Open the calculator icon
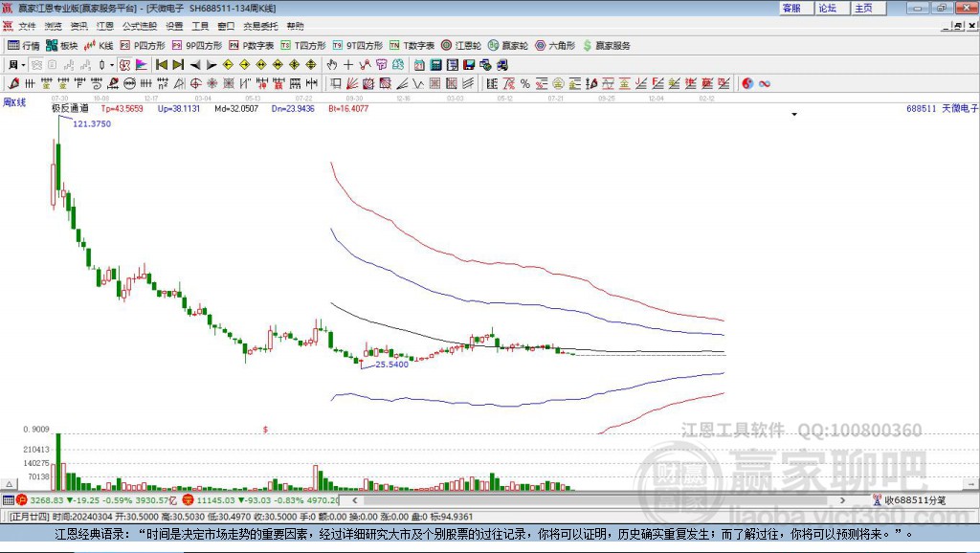 tap(435, 64)
